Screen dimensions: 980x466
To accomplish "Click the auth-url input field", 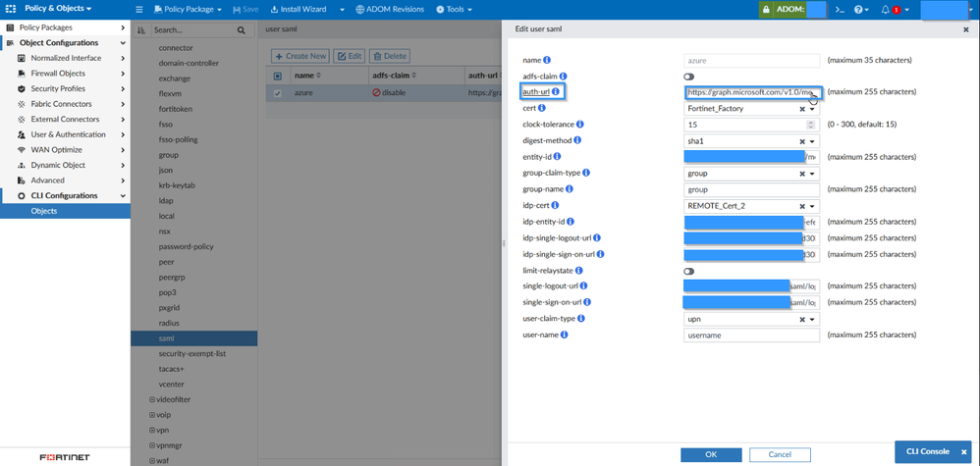I will [x=752, y=92].
